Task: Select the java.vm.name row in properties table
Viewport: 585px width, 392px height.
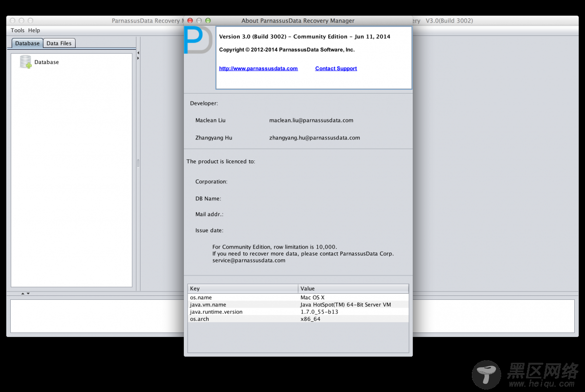Action: coord(298,305)
